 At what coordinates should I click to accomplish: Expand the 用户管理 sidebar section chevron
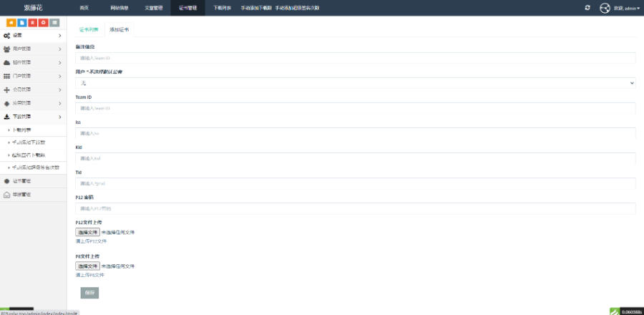[x=59, y=49]
